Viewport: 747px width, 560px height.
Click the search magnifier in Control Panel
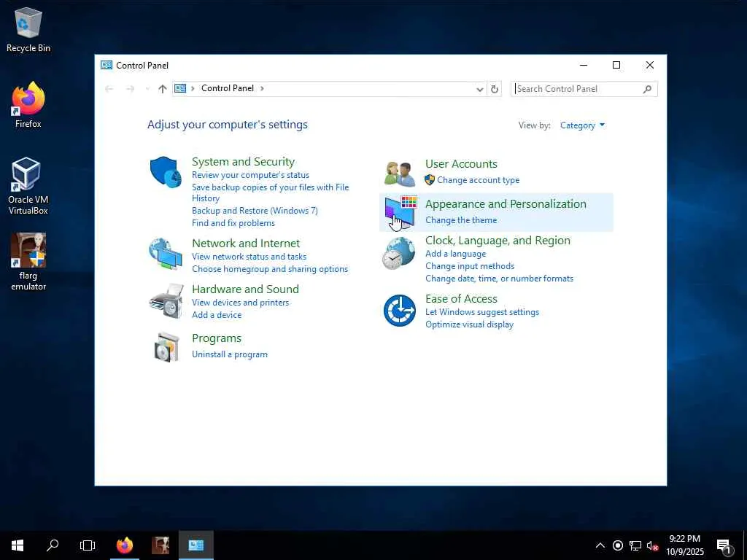[x=647, y=89]
